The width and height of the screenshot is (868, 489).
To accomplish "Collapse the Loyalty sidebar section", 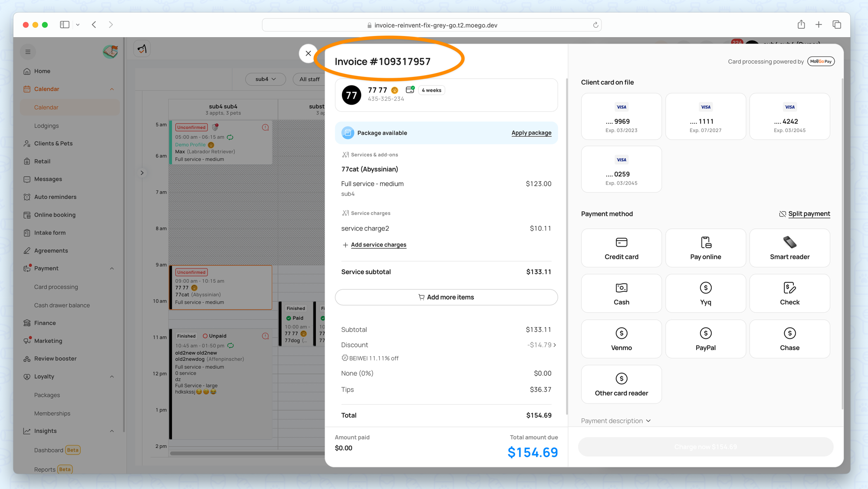I will click(112, 377).
